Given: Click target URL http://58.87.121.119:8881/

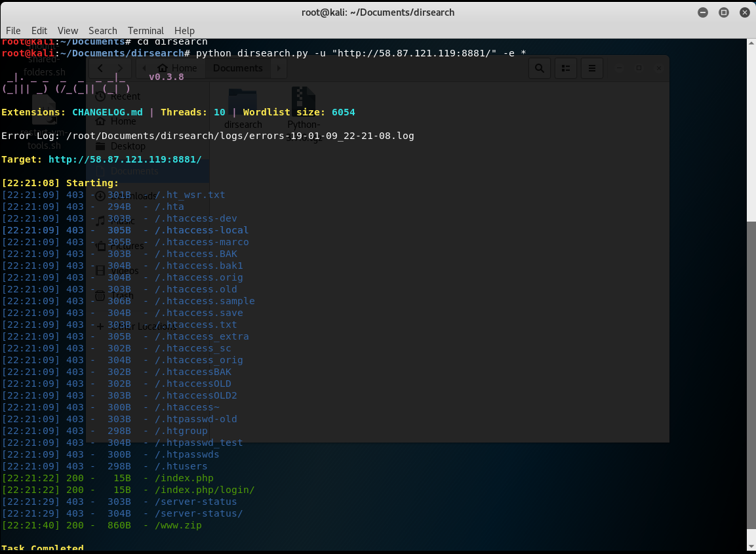Looking at the screenshot, I should (x=125, y=159).
